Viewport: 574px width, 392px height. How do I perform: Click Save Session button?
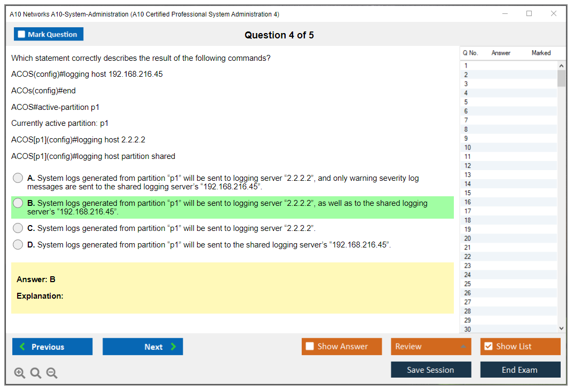point(431,370)
